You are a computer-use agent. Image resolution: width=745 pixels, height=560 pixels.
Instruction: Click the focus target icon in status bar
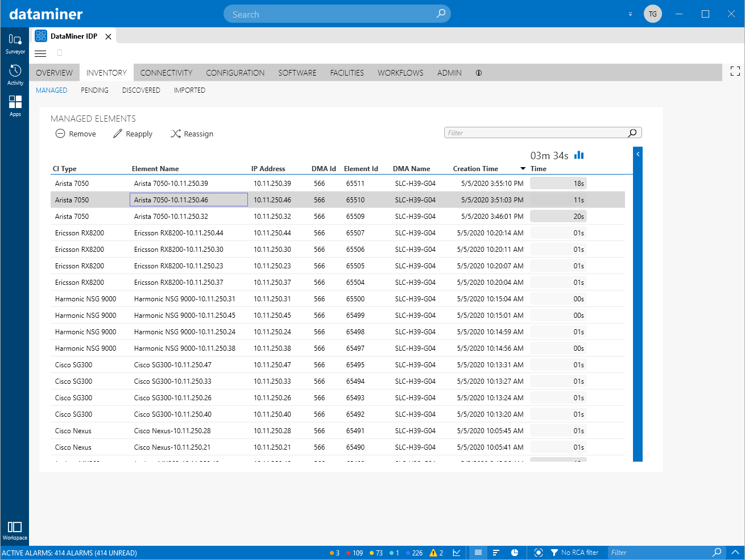(539, 553)
